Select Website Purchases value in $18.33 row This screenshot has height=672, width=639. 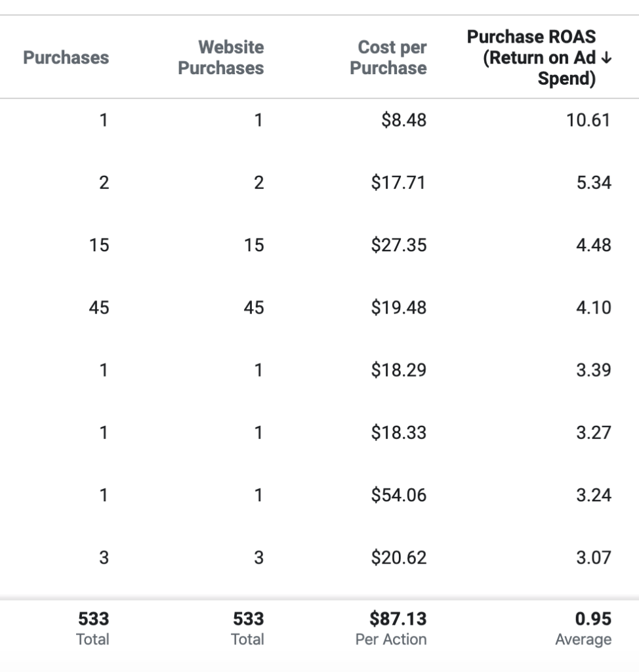(258, 432)
